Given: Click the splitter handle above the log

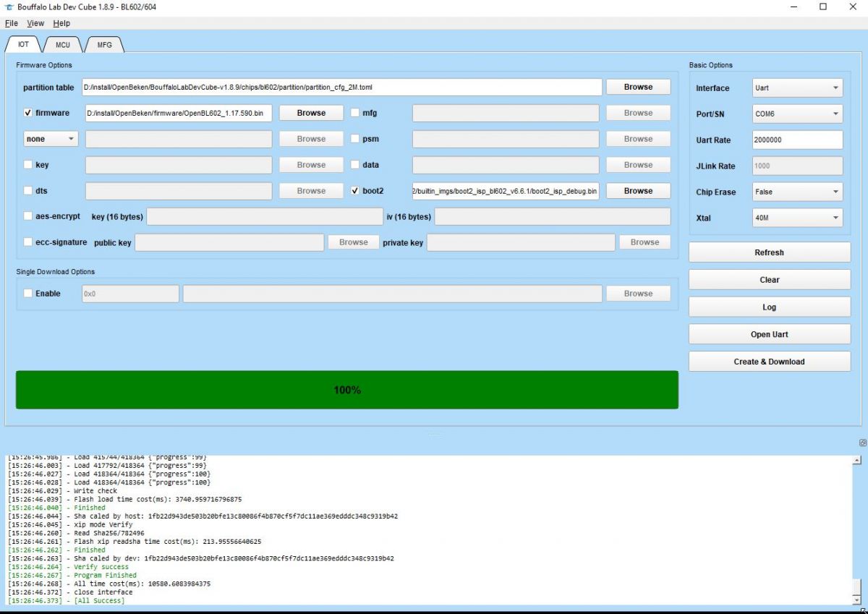Looking at the screenshot, I should [434, 435].
